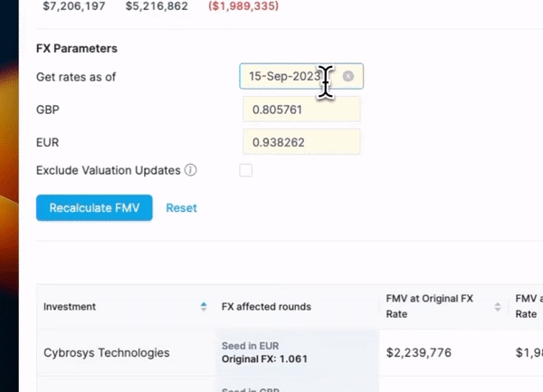Click sort arrows for FMV at Original FX Rate
This screenshot has width=543, height=392.
(x=497, y=307)
